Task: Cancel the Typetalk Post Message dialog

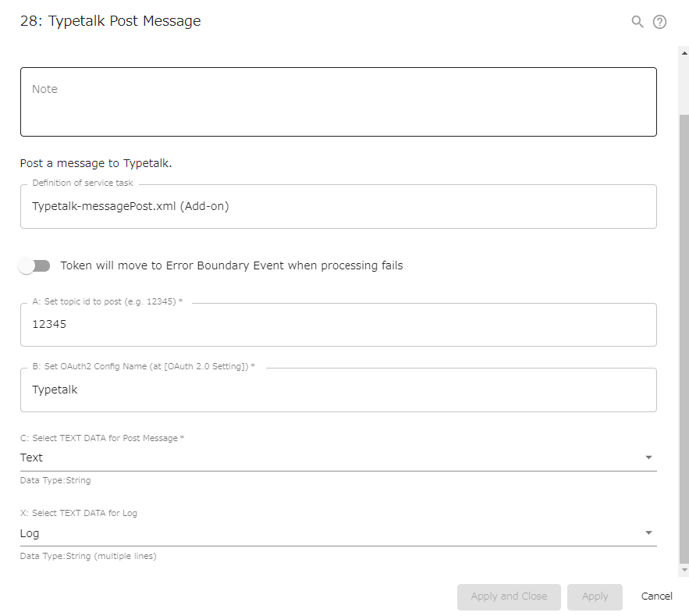Action: (656, 596)
